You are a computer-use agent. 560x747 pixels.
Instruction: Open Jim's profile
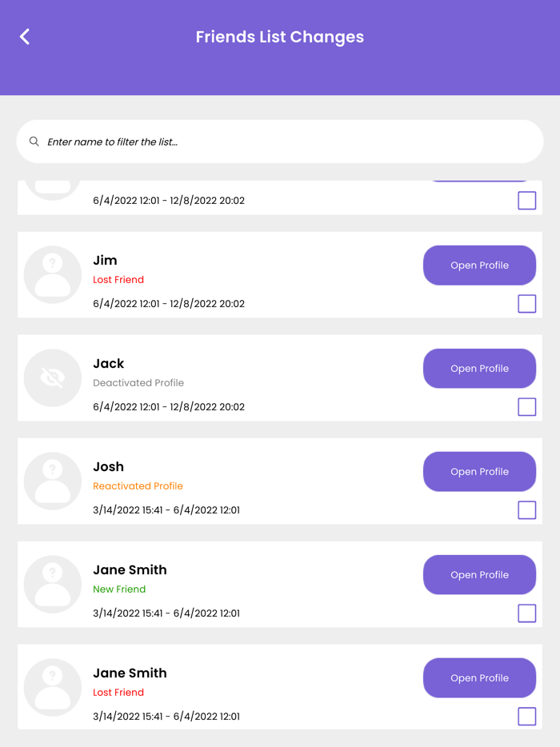[479, 265]
